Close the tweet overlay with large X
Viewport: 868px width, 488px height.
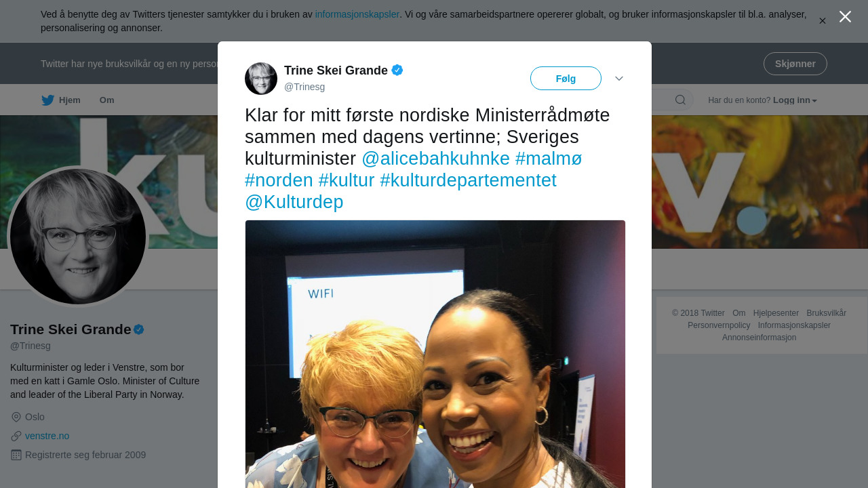[x=845, y=17]
